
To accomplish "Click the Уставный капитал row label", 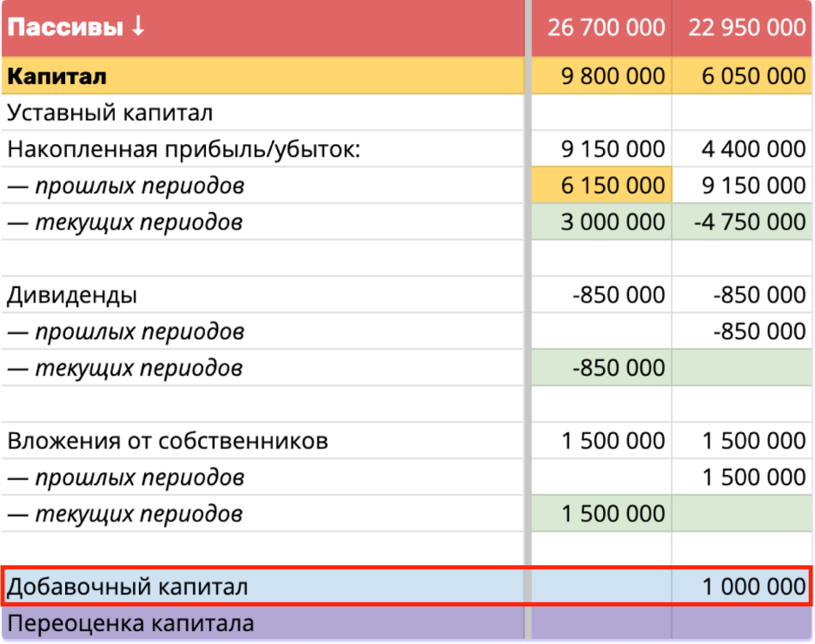I will 110,112.
